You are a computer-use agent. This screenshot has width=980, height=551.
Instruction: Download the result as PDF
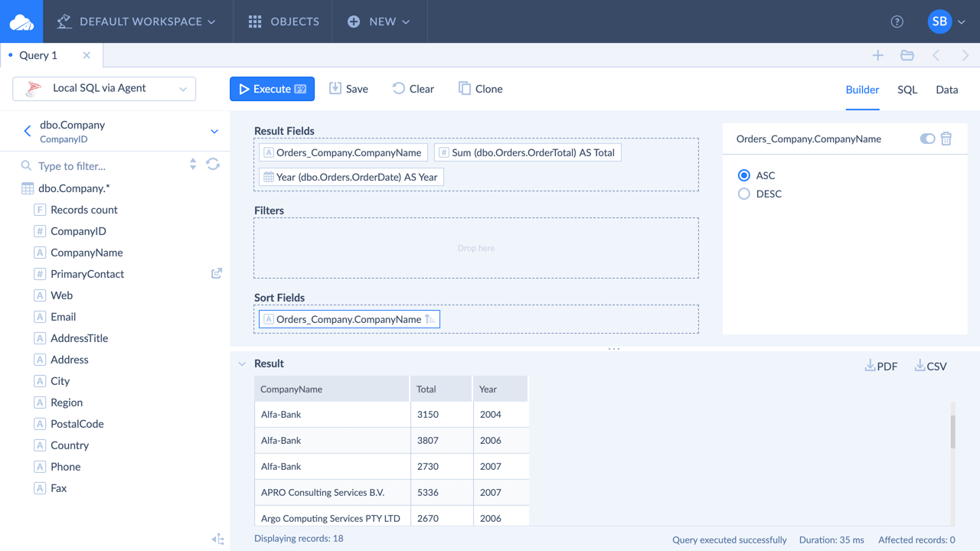[x=881, y=366]
